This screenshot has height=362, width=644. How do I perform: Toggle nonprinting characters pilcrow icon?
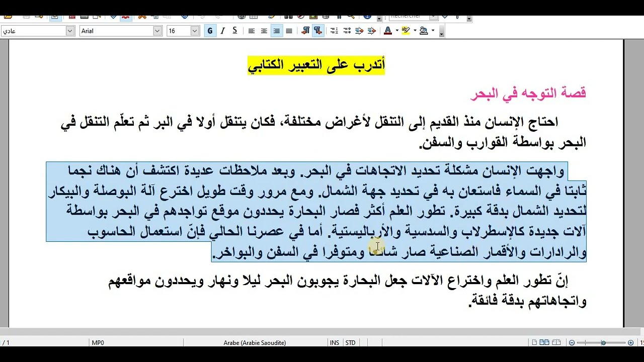point(339,17)
